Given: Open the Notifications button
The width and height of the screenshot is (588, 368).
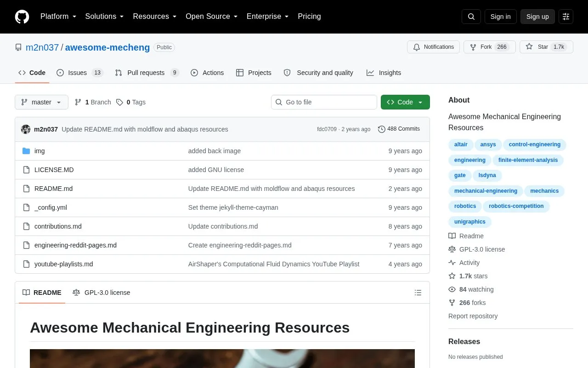Looking at the screenshot, I should (433, 47).
